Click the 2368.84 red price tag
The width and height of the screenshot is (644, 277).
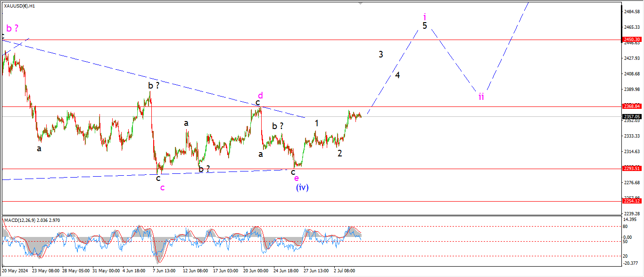(631, 106)
